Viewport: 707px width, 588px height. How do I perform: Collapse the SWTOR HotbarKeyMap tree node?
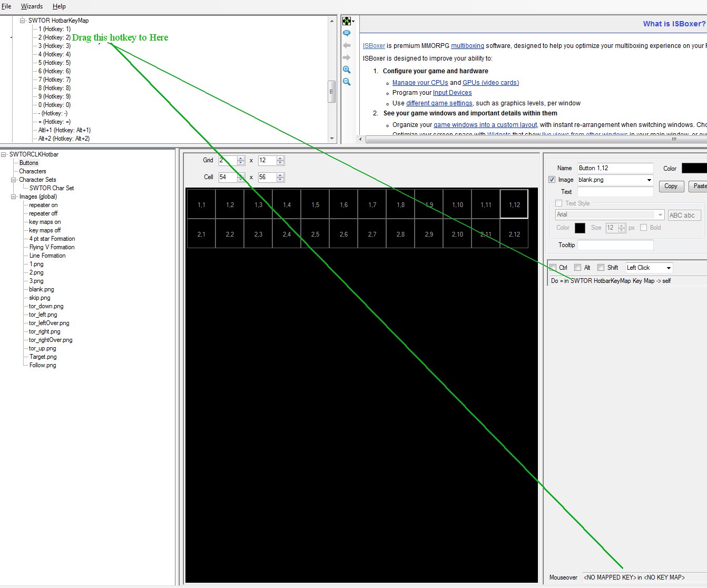tap(23, 21)
